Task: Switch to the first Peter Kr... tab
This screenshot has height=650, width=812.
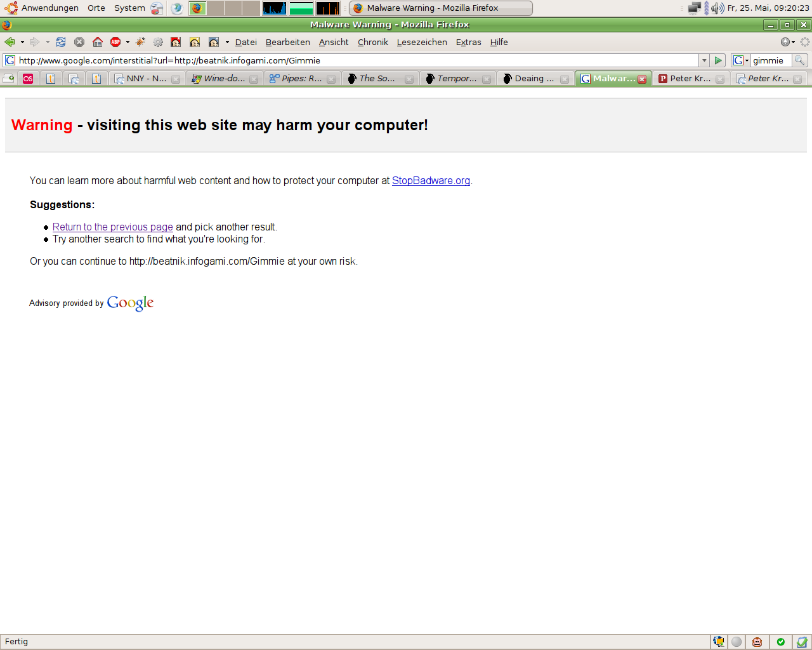Action: pyautogui.click(x=690, y=79)
